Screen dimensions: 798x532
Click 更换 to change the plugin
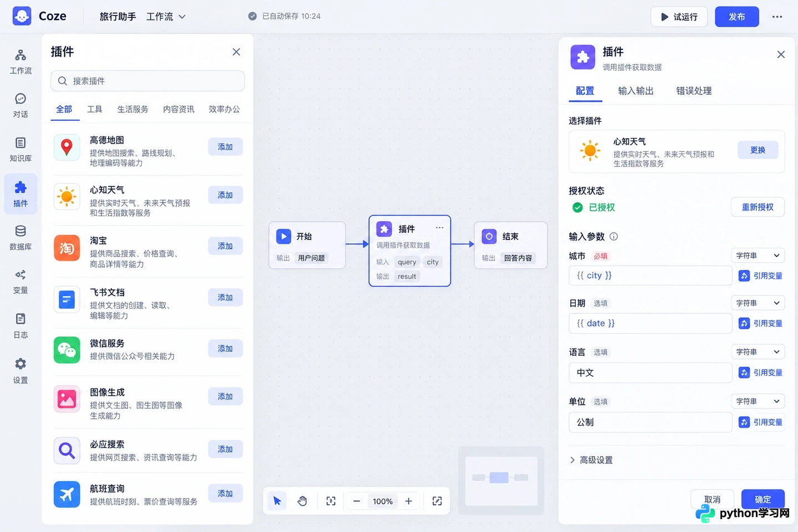pos(758,150)
